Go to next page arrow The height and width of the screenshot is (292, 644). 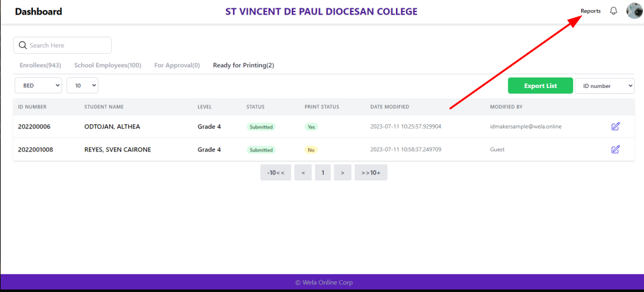point(343,173)
